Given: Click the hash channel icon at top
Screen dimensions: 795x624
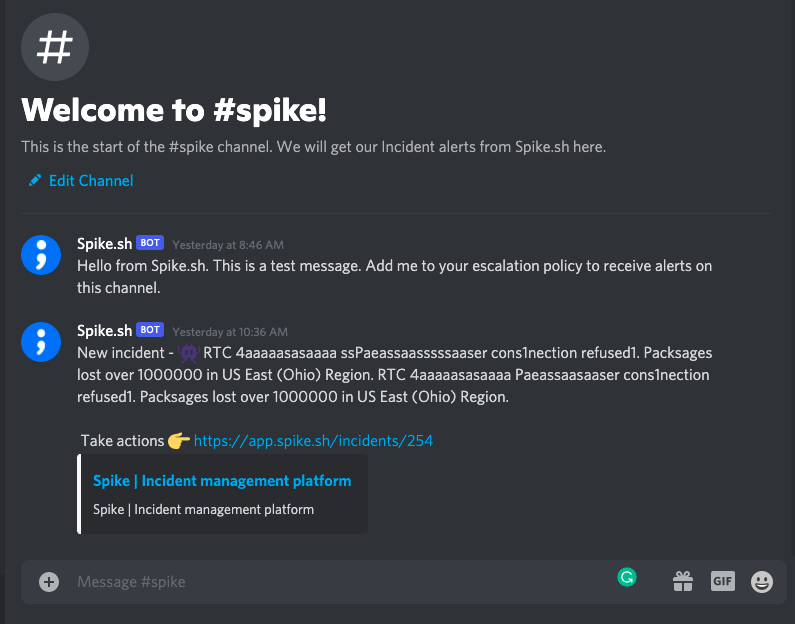Looking at the screenshot, I should coord(55,47).
